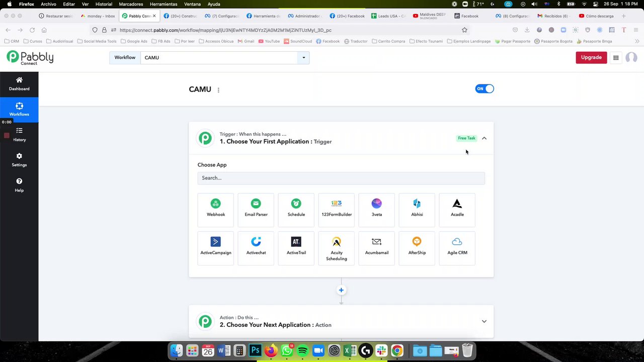
Task: Open Help in the sidebar
Action: tap(19, 185)
